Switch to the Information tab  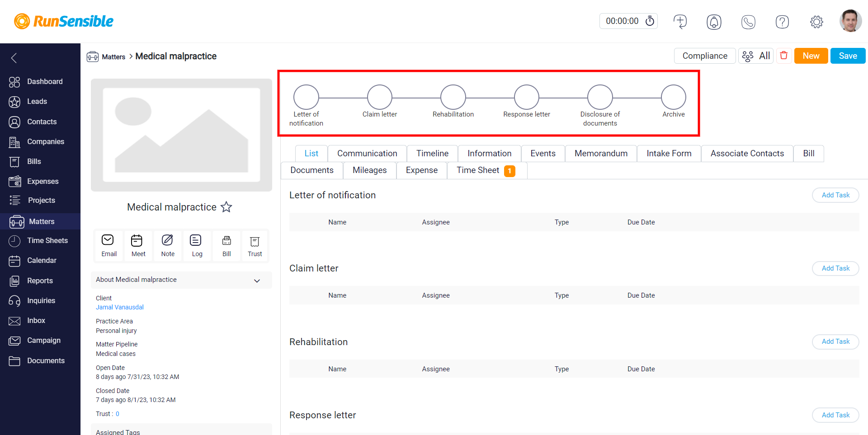[489, 154]
